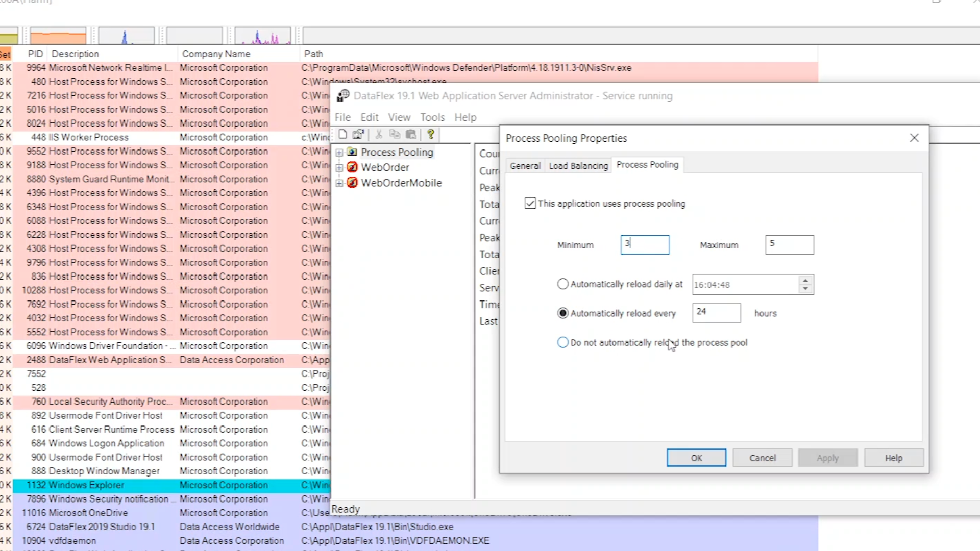Image resolution: width=980 pixels, height=551 pixels.
Task: Uncheck 'This application uses process pooling'
Action: click(530, 204)
